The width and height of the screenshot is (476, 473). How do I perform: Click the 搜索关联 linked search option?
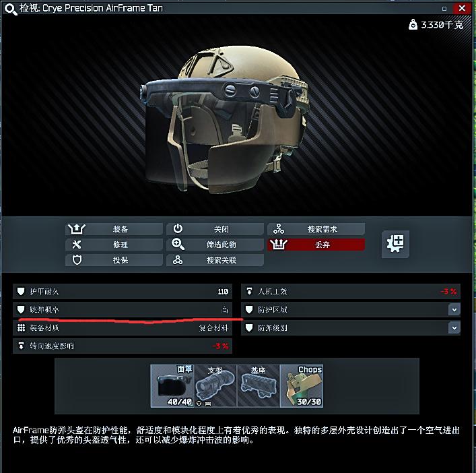(215, 260)
